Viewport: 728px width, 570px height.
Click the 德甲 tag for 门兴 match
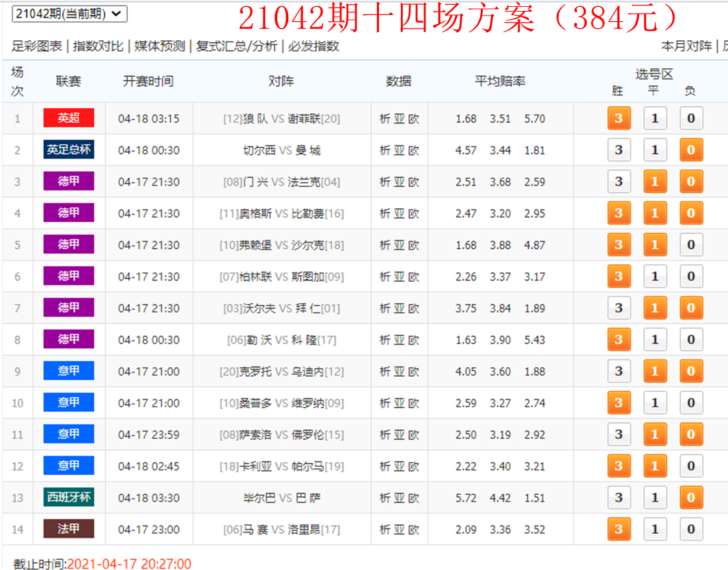[x=69, y=181]
